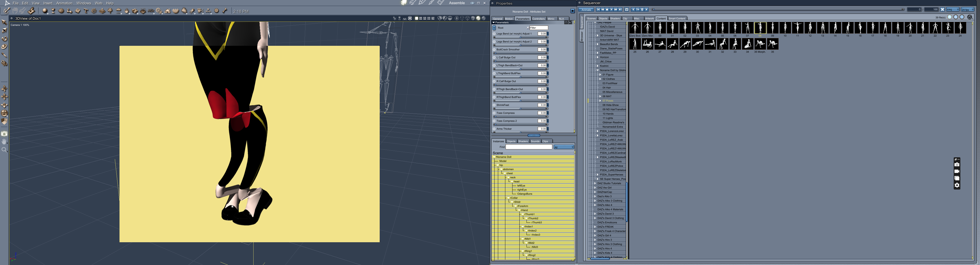Select the Text (T) insert tool
Image resolution: width=980 pixels, height=265 pixels.
click(86, 11)
